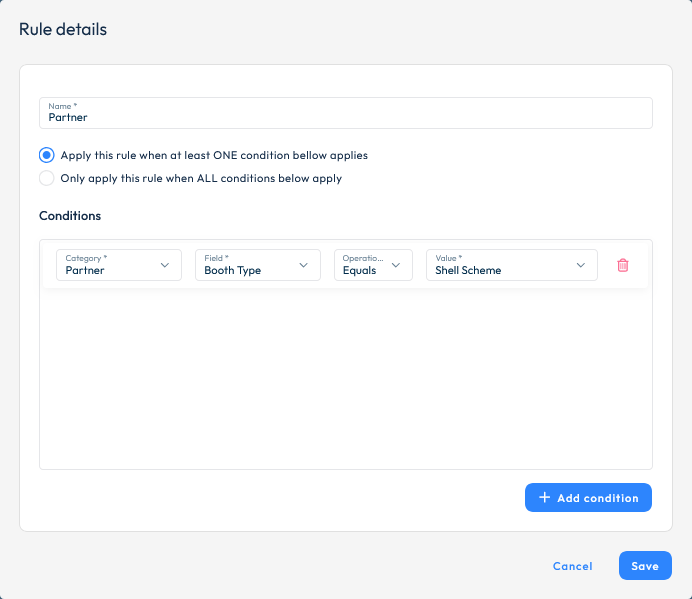This screenshot has height=599, width=692.
Task: Save the Partner rule
Action: pyautogui.click(x=645, y=565)
